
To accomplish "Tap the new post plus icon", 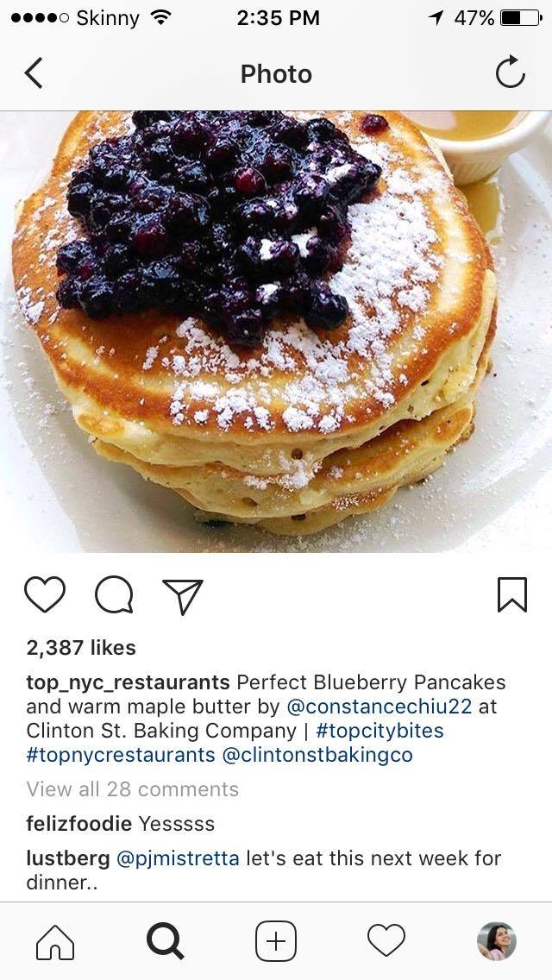I will click(276, 941).
